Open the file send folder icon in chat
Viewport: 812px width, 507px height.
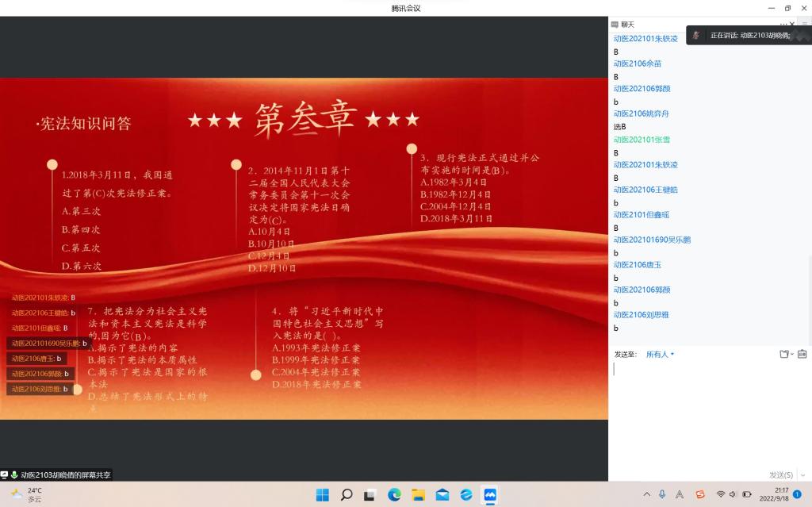pos(785,355)
